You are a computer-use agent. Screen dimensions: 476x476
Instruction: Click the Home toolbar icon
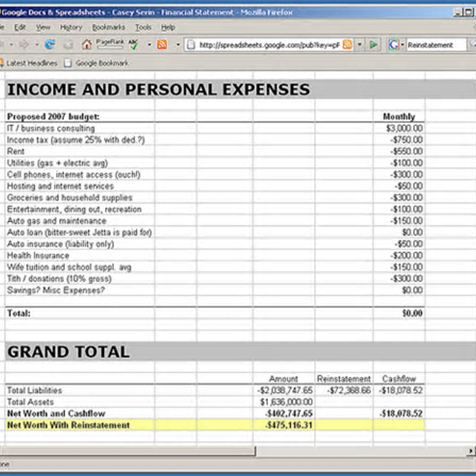(x=87, y=44)
